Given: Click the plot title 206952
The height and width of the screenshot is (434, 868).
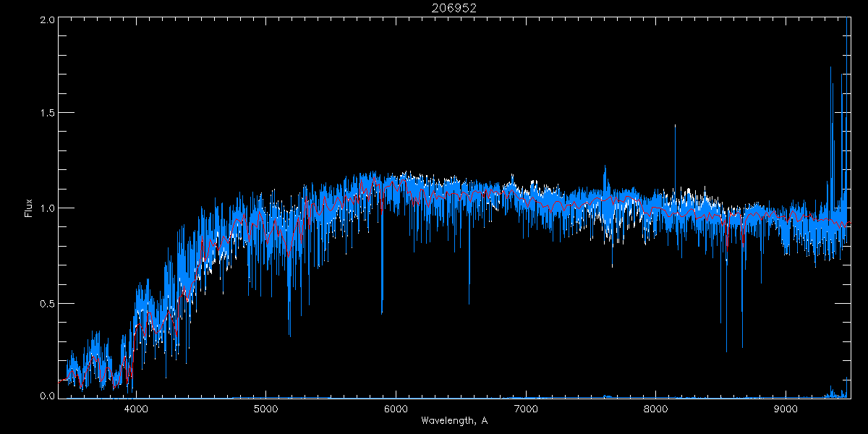Looking at the screenshot, I should click(x=454, y=7).
